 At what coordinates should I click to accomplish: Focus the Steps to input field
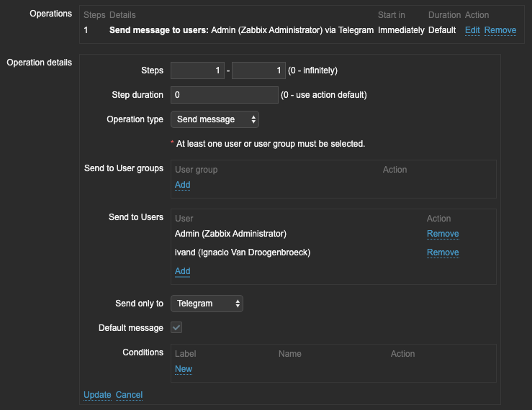pyautogui.click(x=258, y=70)
